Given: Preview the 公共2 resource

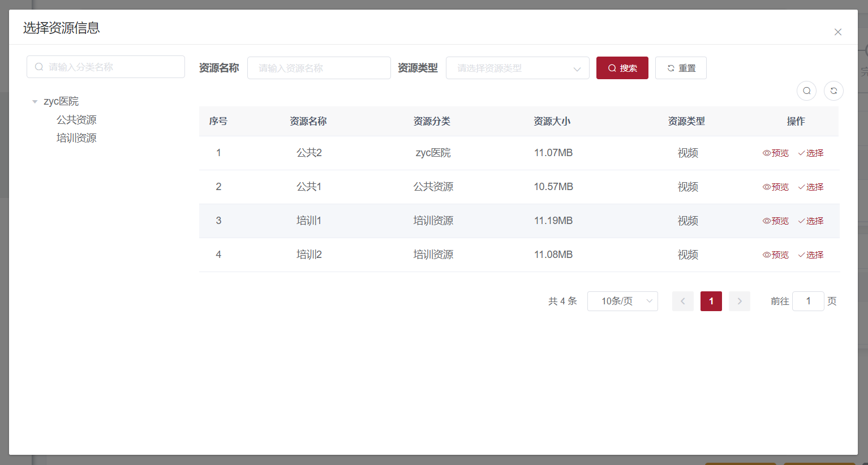Looking at the screenshot, I should tap(776, 153).
